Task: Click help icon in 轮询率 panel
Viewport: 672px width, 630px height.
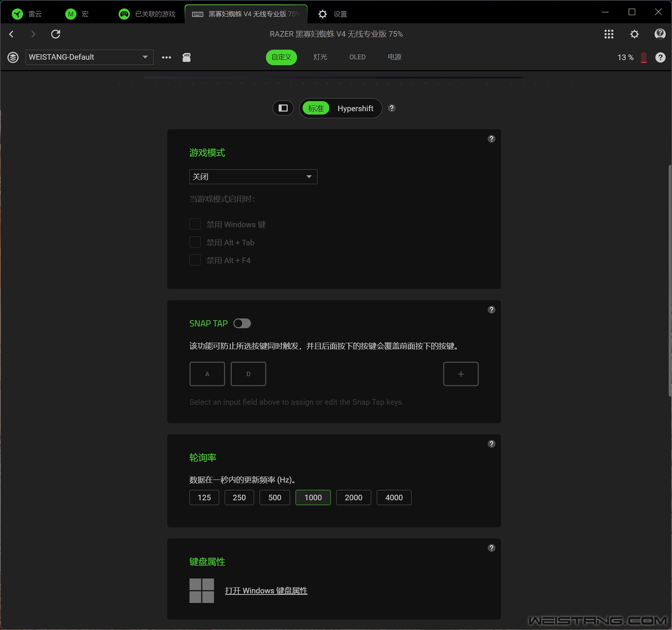Action: 492,444
